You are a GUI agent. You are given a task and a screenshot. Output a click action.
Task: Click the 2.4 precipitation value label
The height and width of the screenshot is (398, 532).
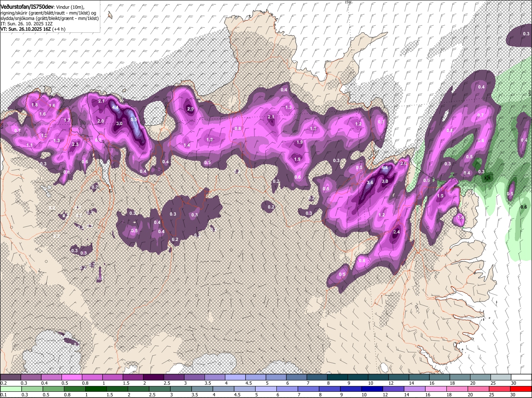coord(396,232)
